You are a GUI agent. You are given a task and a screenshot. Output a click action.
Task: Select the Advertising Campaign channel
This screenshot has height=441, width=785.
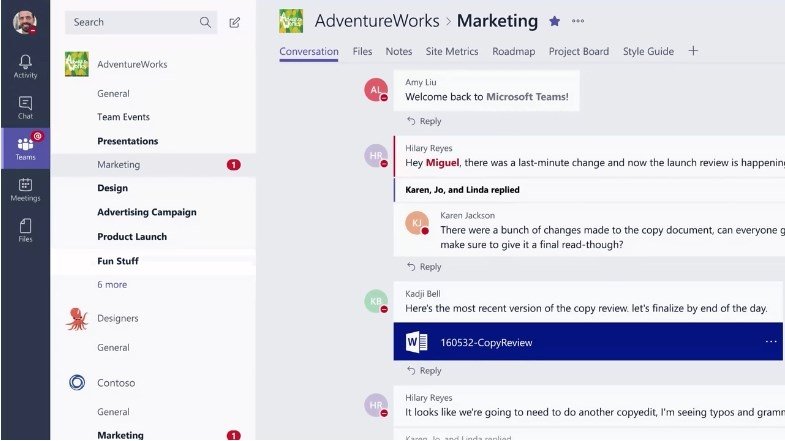[x=147, y=212]
